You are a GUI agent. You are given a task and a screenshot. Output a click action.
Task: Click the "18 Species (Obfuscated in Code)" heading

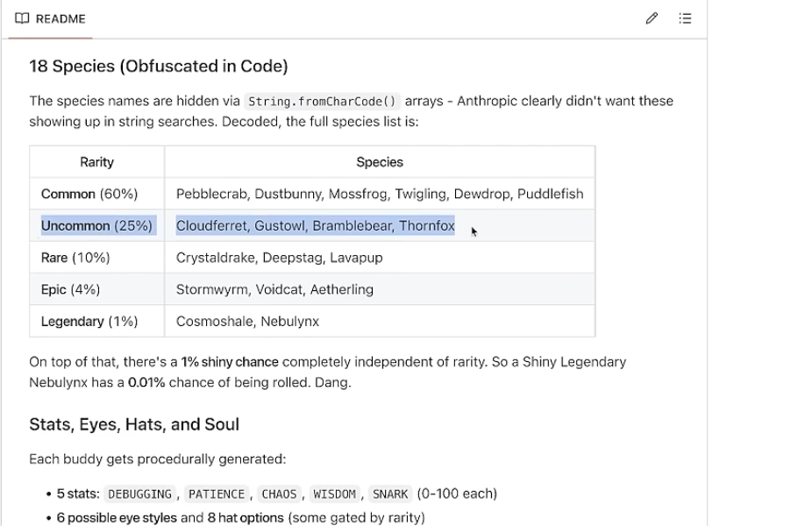pyautogui.click(x=158, y=66)
